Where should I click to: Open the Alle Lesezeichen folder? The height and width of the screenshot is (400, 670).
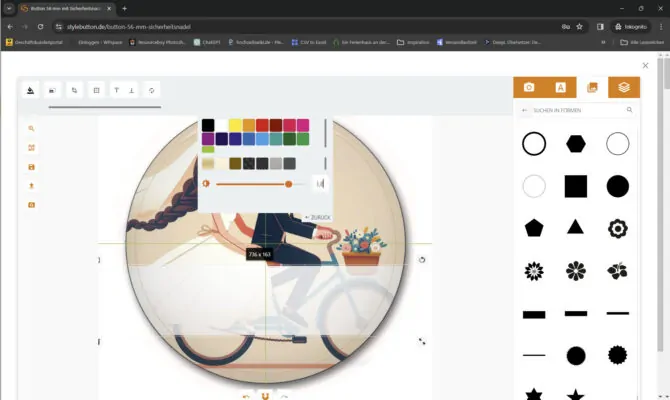642,42
